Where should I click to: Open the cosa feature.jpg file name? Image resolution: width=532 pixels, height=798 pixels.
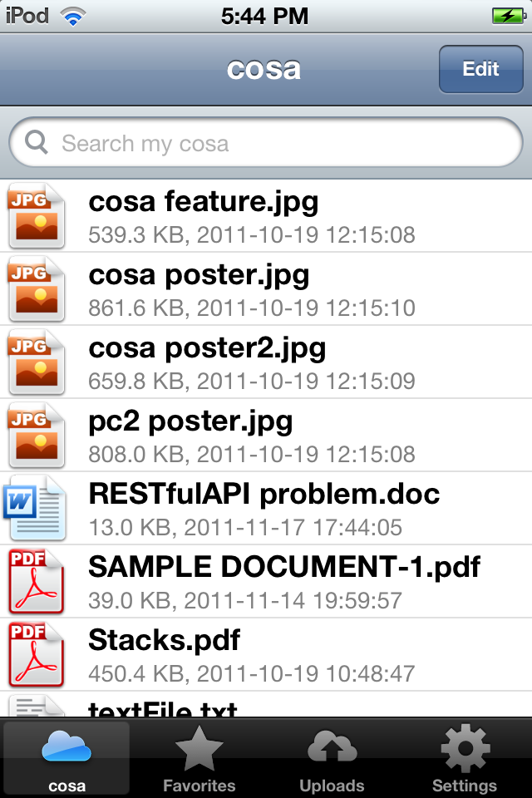click(203, 201)
